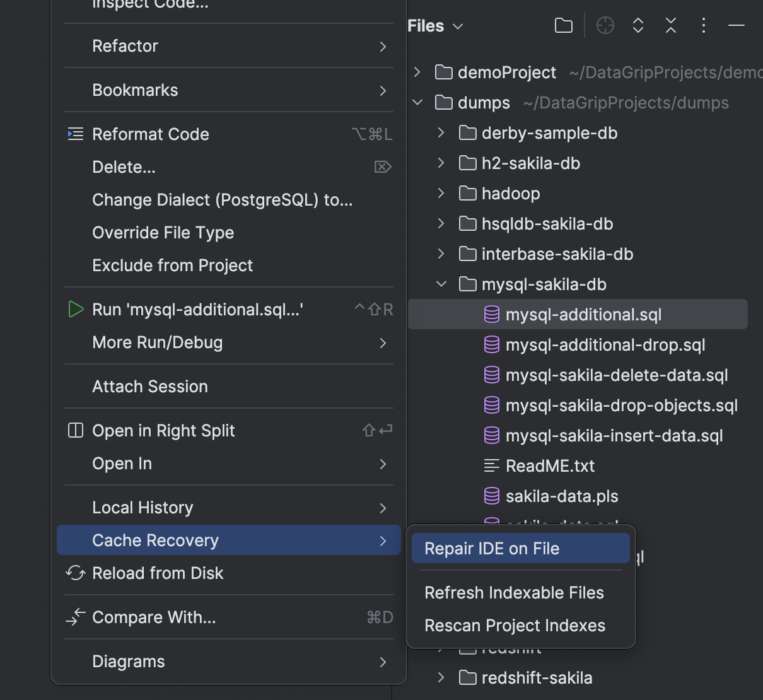Expand the derby-sample-db folder

(x=440, y=133)
